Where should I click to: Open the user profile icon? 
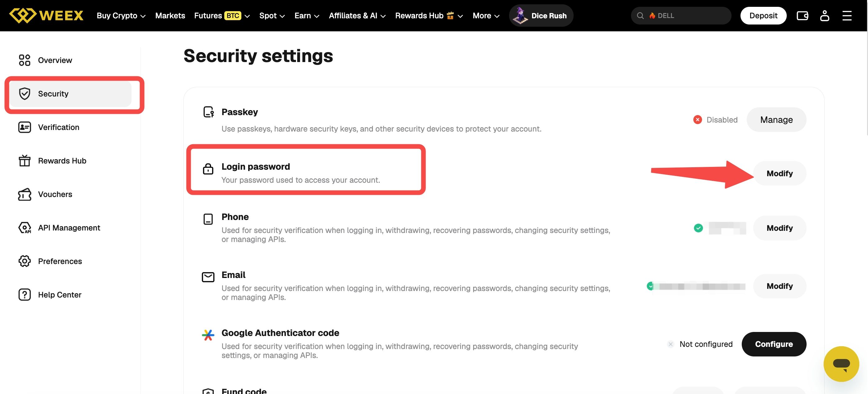[x=825, y=16]
